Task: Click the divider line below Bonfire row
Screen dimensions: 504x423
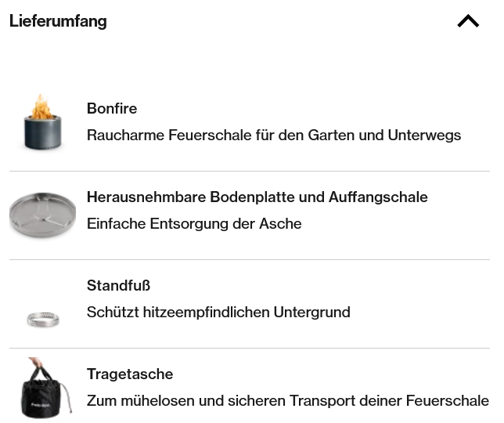Action: click(x=249, y=171)
